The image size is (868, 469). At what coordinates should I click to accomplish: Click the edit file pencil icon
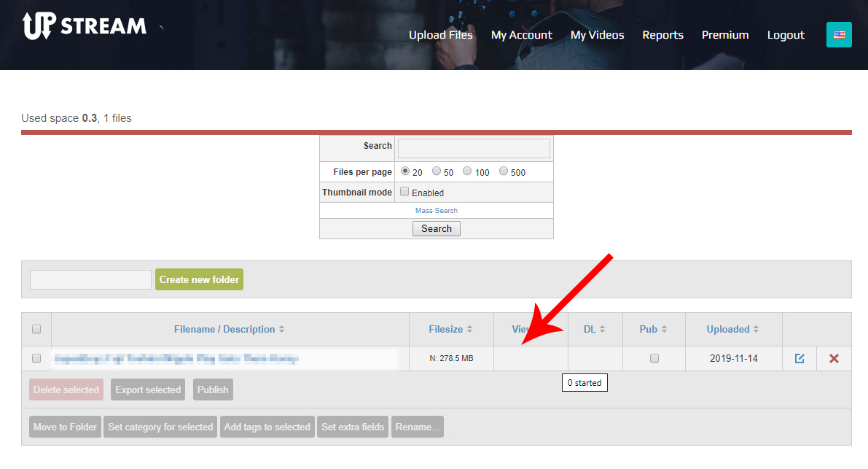pos(799,358)
